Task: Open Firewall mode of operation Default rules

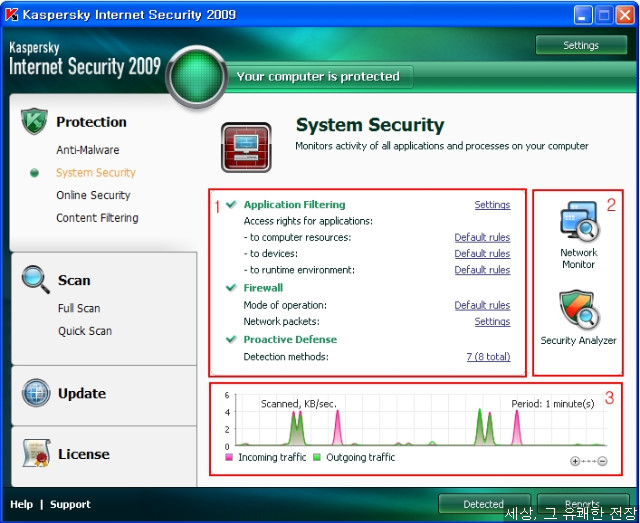Action: pyautogui.click(x=482, y=305)
